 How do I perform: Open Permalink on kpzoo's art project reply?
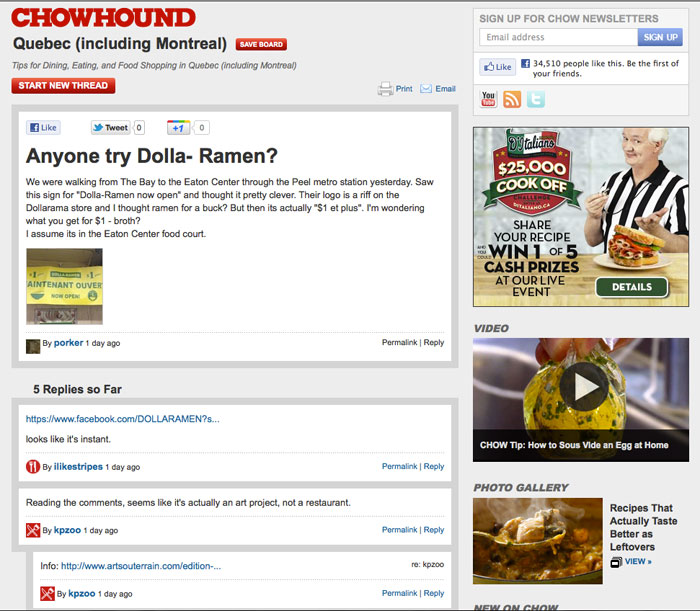click(x=399, y=529)
